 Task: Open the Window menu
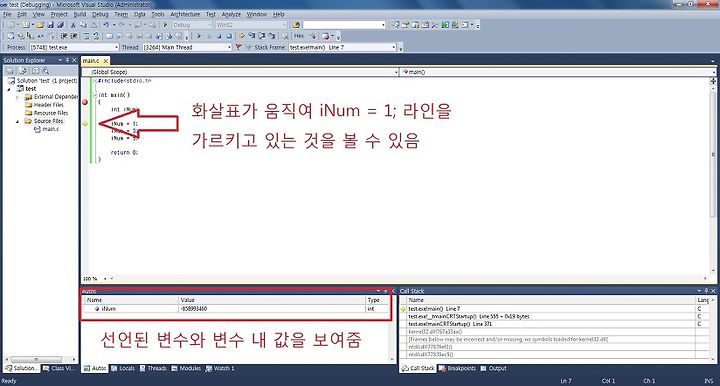(x=256, y=14)
